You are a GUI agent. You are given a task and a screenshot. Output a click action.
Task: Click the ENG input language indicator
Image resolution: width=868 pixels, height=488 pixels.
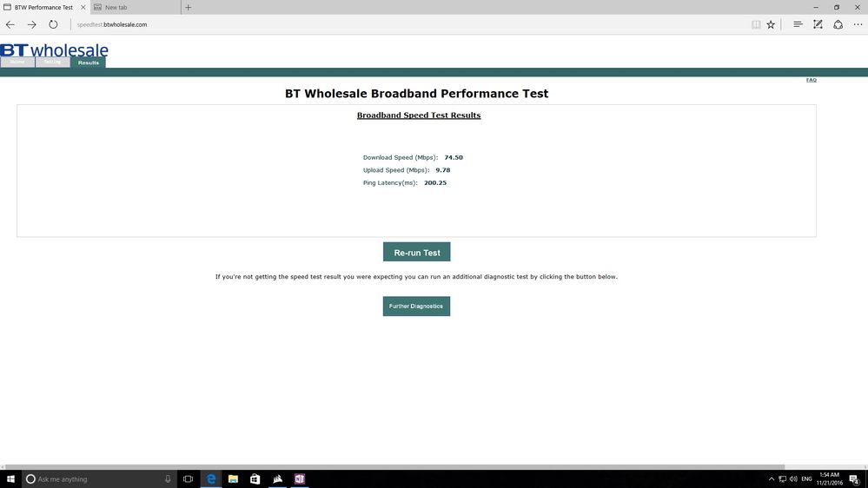click(x=806, y=479)
